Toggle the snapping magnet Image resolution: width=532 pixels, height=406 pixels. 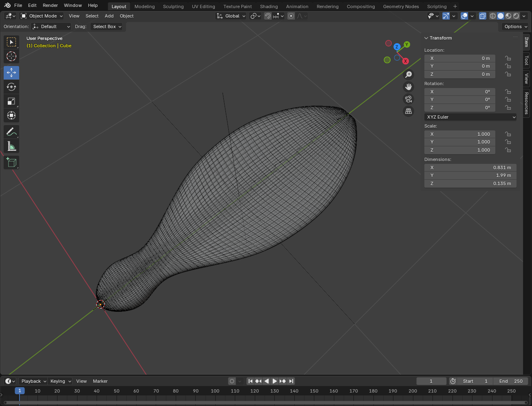[268, 16]
